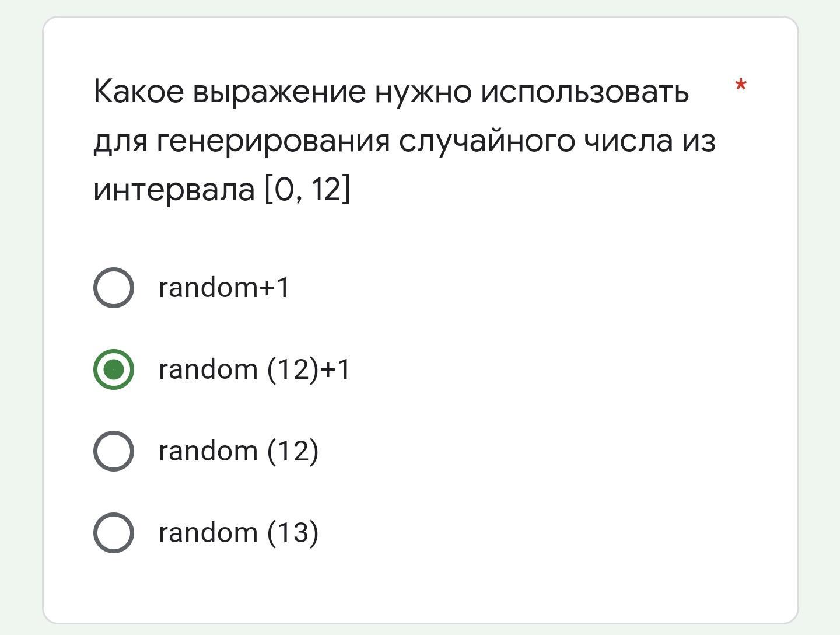
Task: Select the "random+1" radio button
Action: click(114, 287)
